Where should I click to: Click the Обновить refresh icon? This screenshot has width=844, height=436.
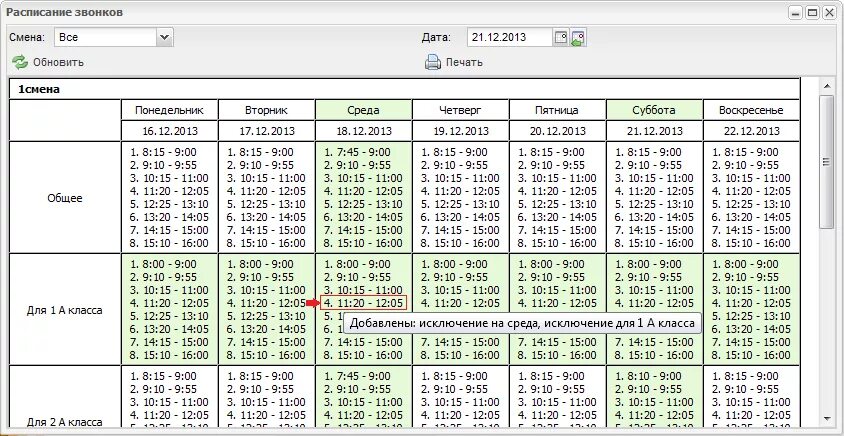[20, 62]
